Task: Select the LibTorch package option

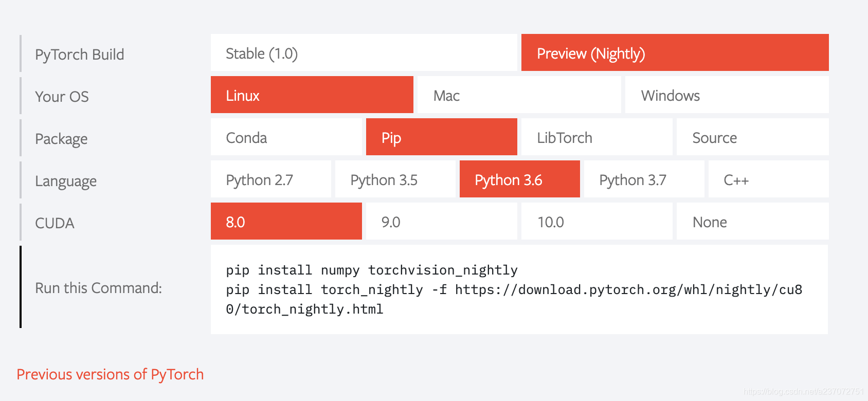Action: [x=596, y=137]
